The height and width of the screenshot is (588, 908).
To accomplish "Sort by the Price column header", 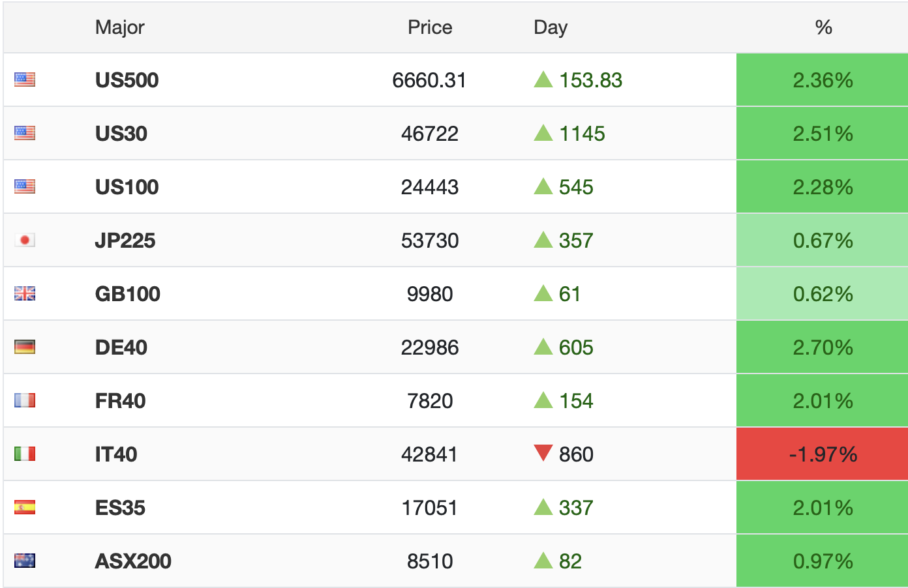I will 430,27.
